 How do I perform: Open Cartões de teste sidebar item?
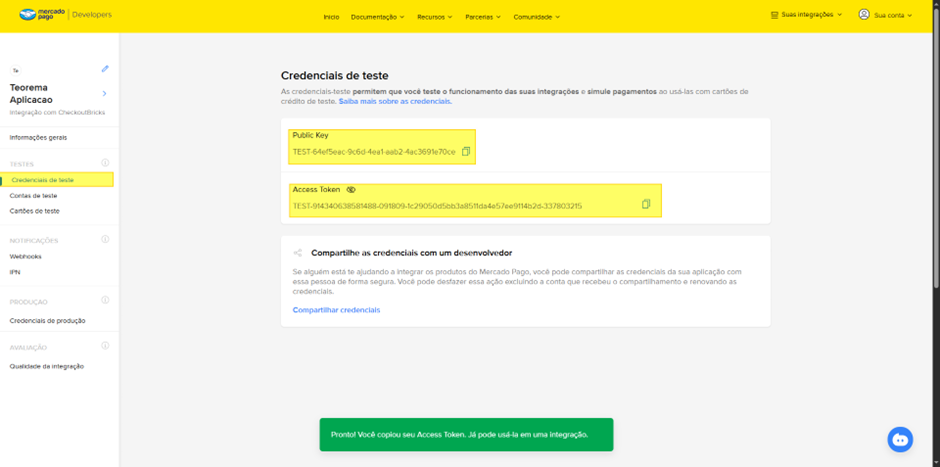click(35, 211)
